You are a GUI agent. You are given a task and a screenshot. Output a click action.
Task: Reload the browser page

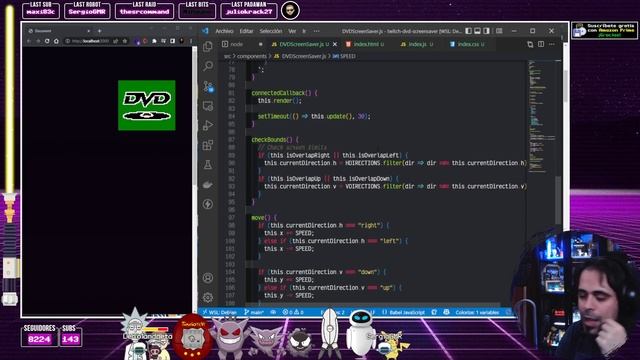tap(47, 41)
